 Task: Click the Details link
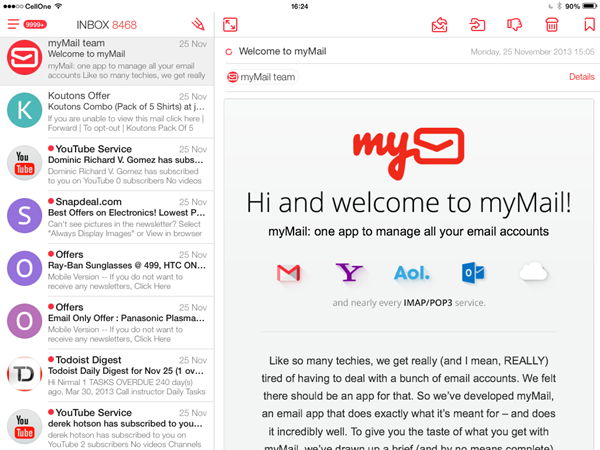582,77
